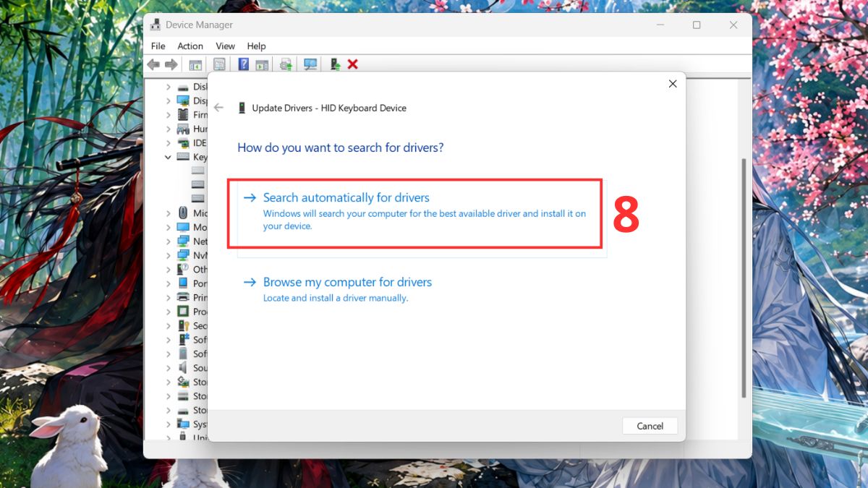Maximize the Device Manager window

[697, 25]
